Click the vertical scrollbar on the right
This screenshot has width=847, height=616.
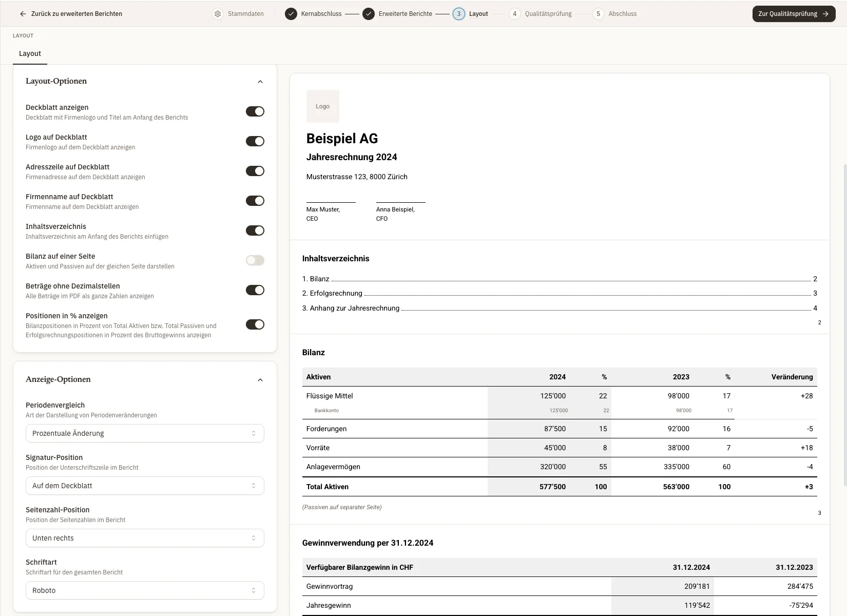[845, 324]
